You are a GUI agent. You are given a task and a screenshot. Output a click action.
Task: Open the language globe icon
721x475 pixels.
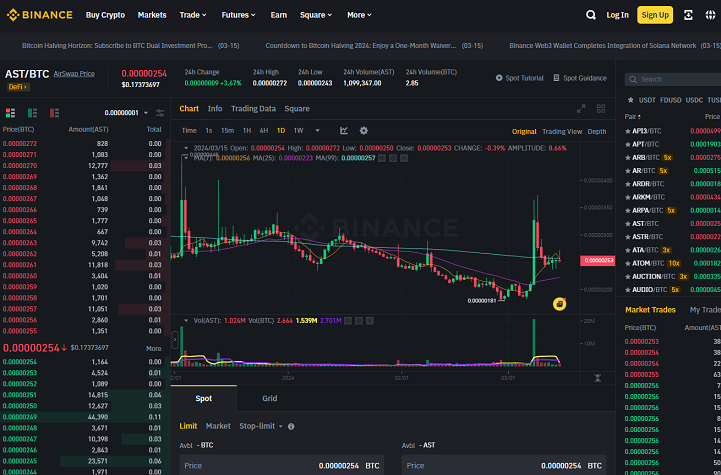pos(710,15)
